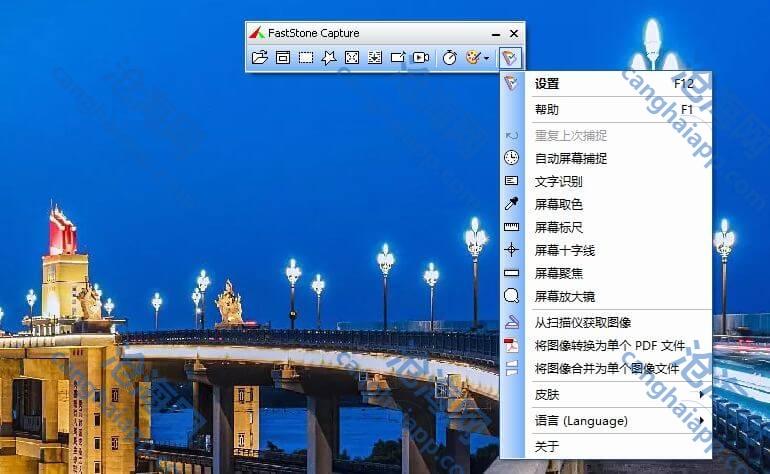Click the Open File in Editor icon
The width and height of the screenshot is (770, 474).
tap(260, 58)
